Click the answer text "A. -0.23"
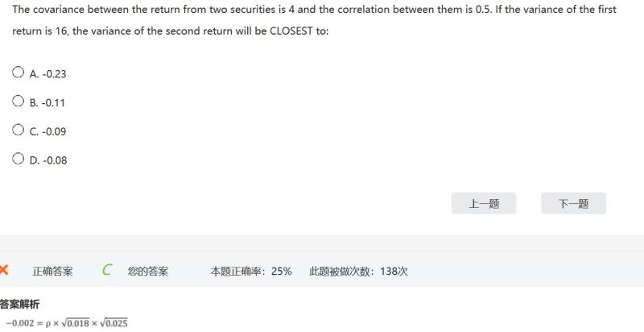The width and height of the screenshot is (644, 332). [x=47, y=73]
